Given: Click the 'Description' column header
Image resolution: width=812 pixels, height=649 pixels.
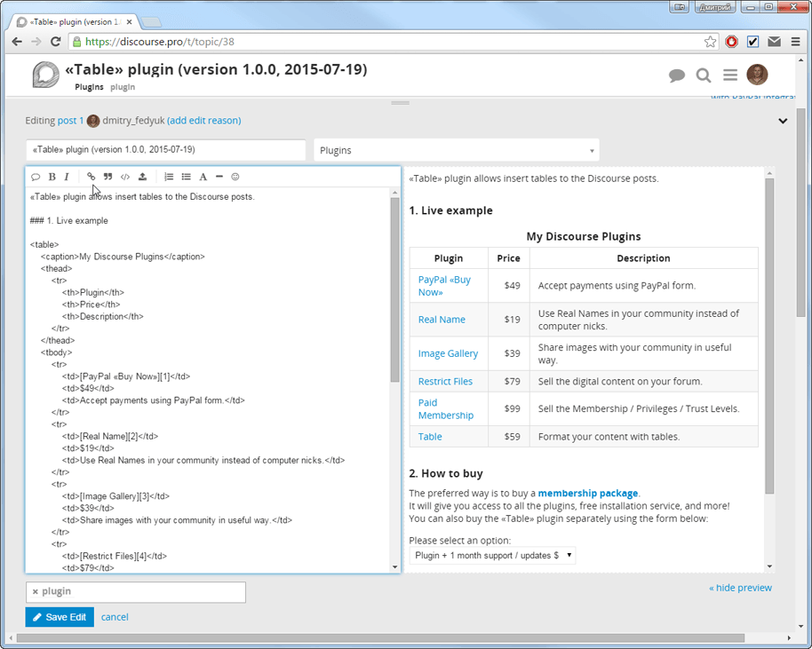Looking at the screenshot, I should pyautogui.click(x=643, y=258).
